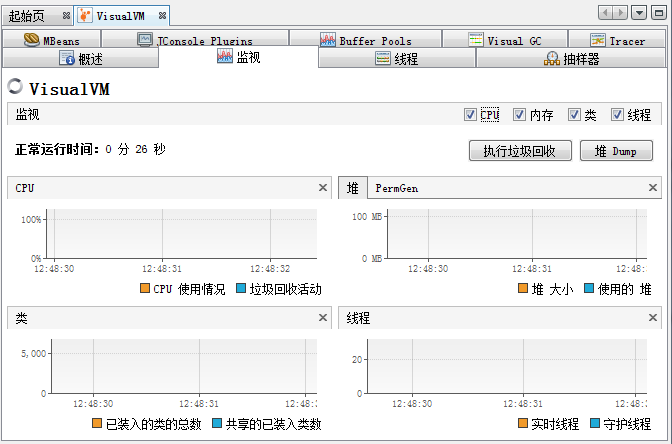672x444 pixels.
Task: Click the JConsole Plugins monitor icon
Action: click(x=145, y=39)
